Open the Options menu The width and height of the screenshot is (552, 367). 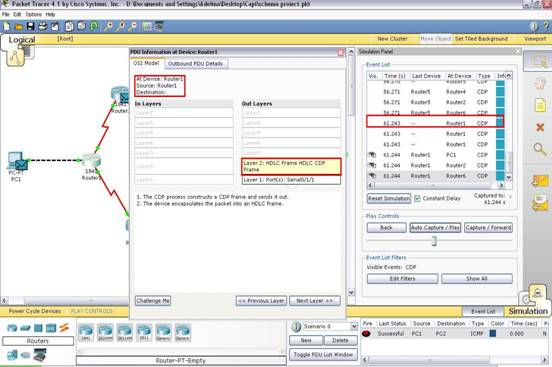click(33, 14)
